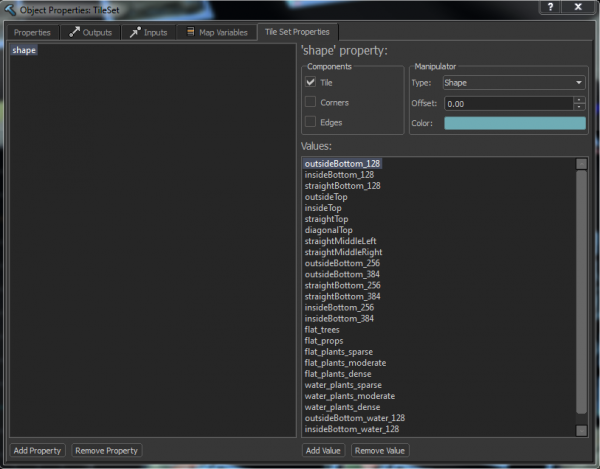Click the Add Value button

click(x=323, y=451)
